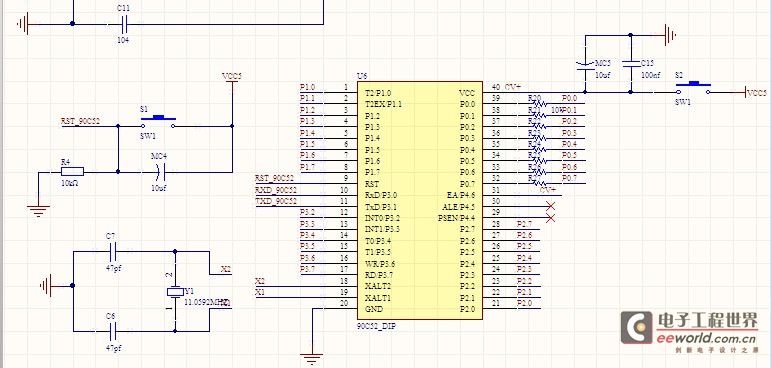Select polarized capacitor MC4 symbol
Viewport: 771px width, 368px height.
(159, 172)
